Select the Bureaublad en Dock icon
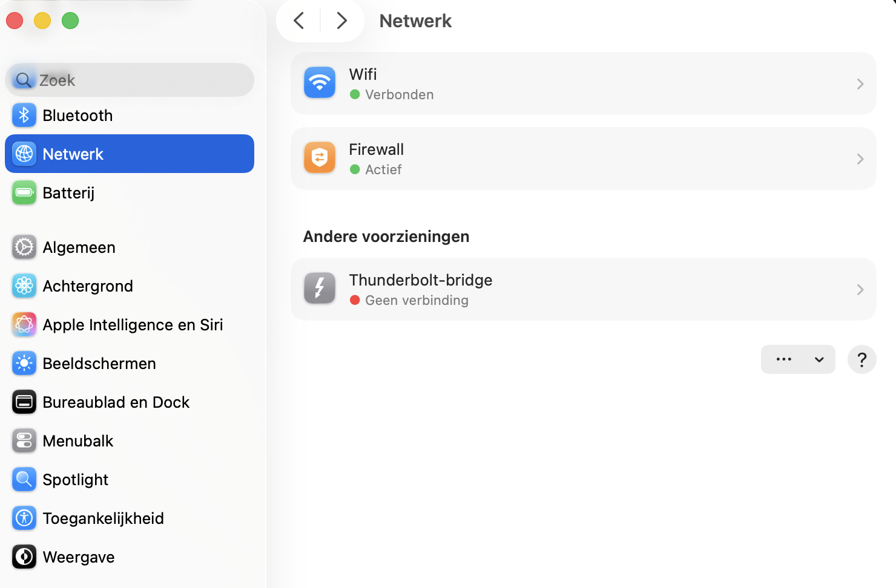The image size is (896, 588). tap(24, 402)
